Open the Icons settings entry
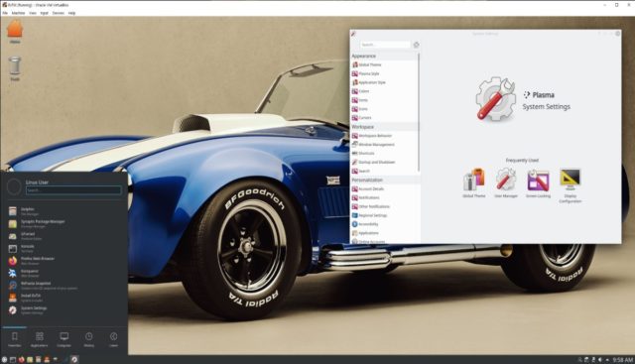 pyautogui.click(x=360, y=109)
